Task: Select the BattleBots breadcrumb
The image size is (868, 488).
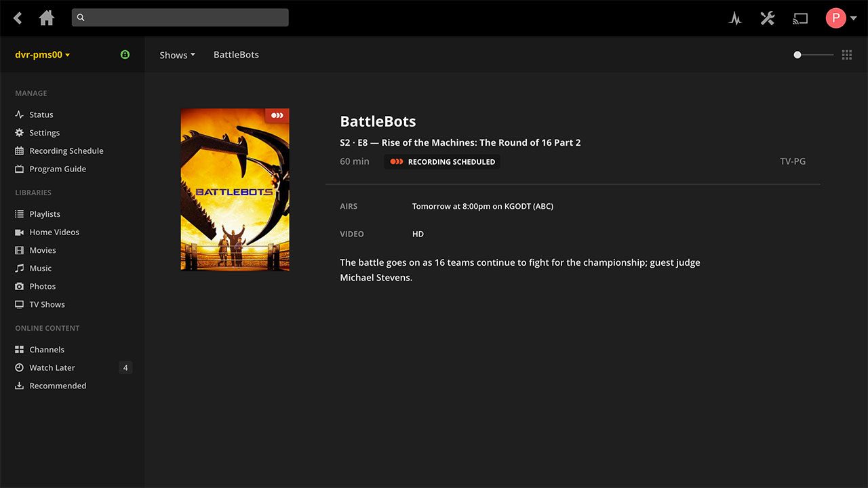Action: tap(236, 55)
